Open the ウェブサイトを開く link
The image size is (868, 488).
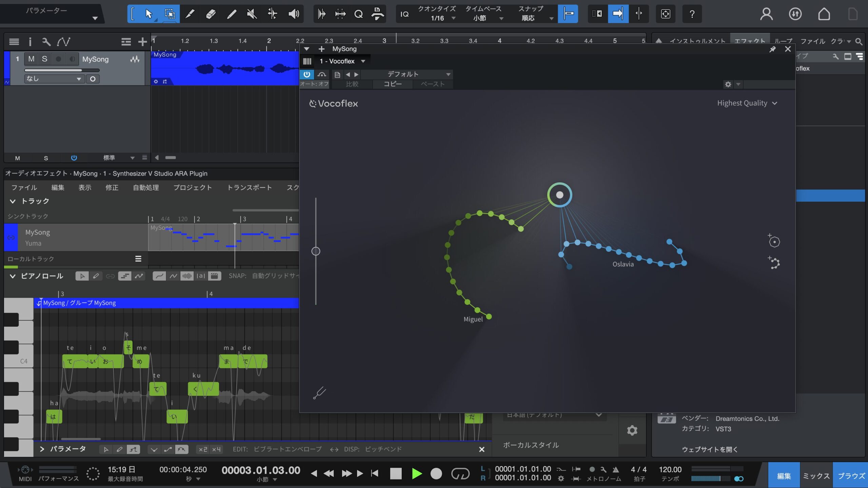[x=710, y=449]
